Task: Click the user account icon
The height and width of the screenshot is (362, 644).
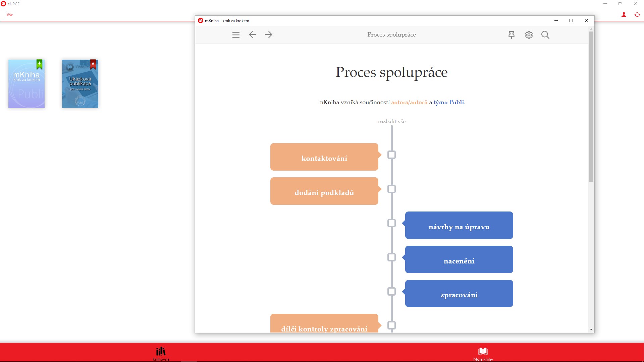Action: (x=624, y=15)
